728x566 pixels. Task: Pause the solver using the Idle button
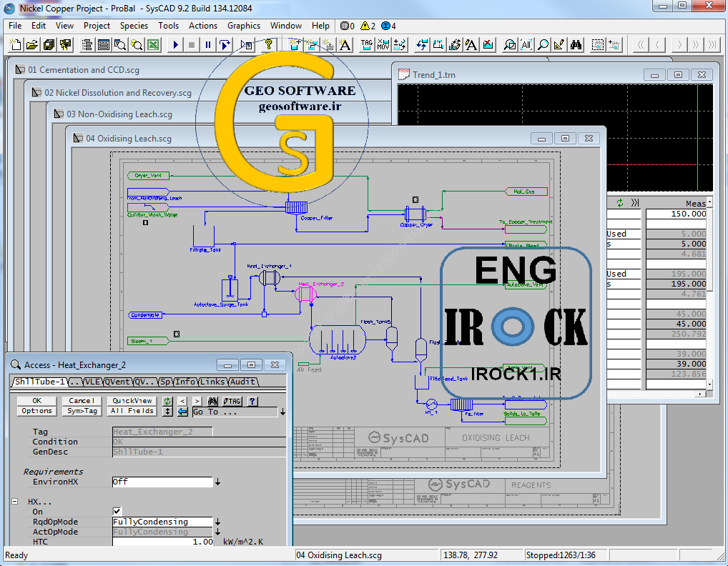pyautogui.click(x=208, y=45)
